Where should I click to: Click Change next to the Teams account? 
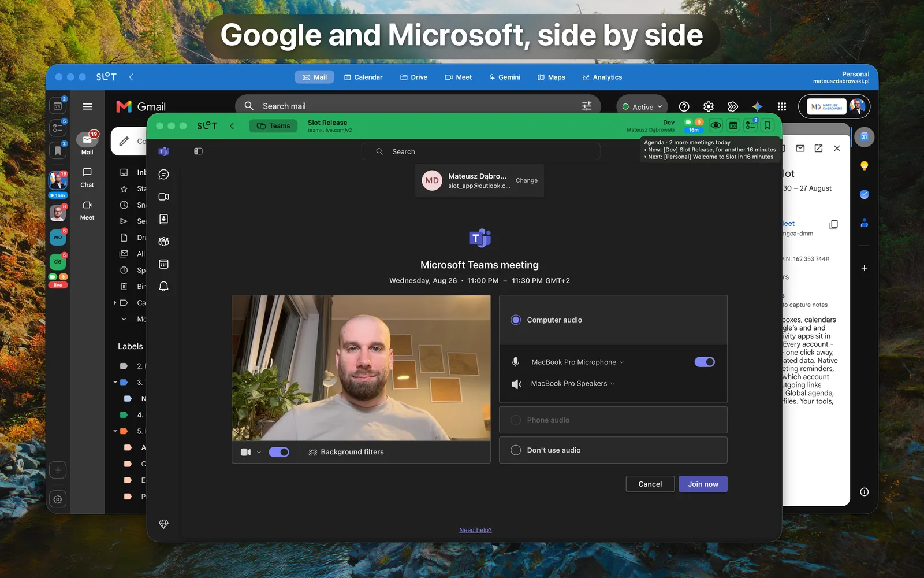click(526, 180)
